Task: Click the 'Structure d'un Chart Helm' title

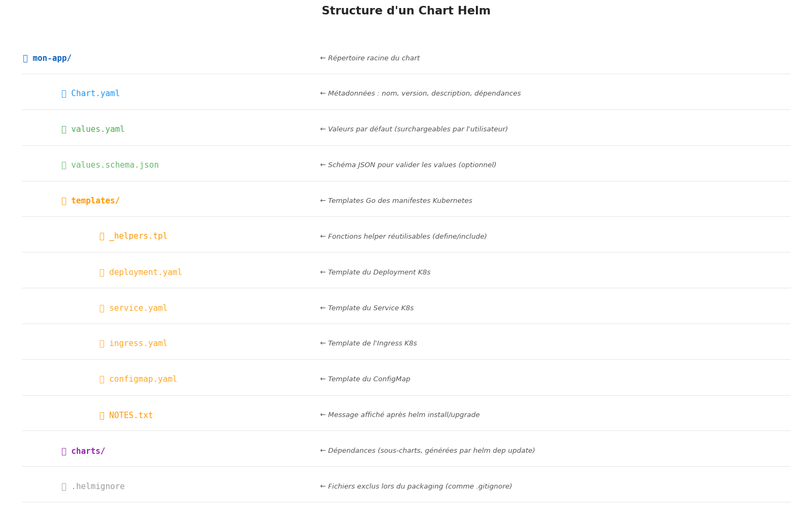Action: pos(406,11)
